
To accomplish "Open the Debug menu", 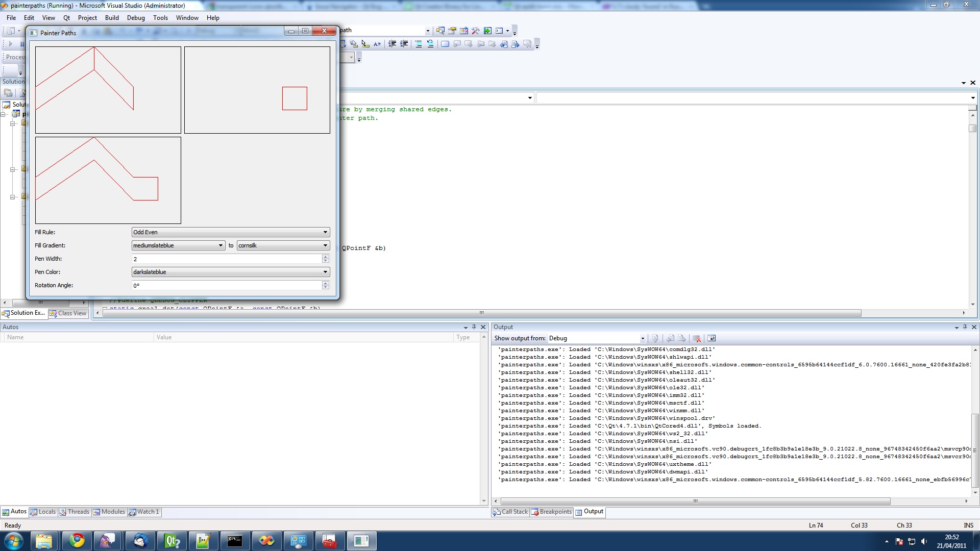I will pyautogui.click(x=136, y=17).
